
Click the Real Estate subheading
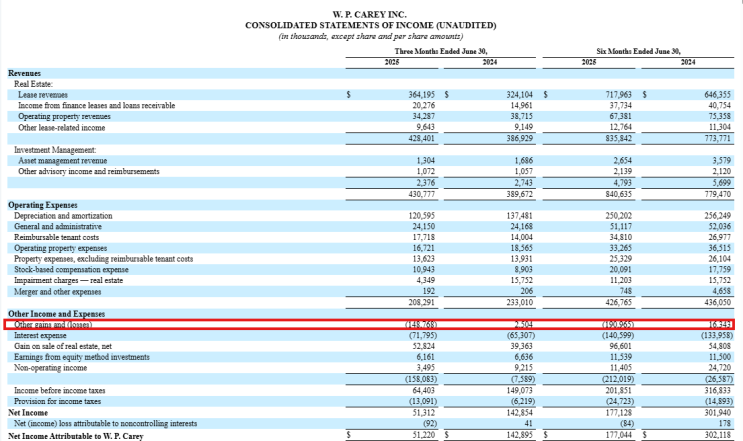pos(34,84)
